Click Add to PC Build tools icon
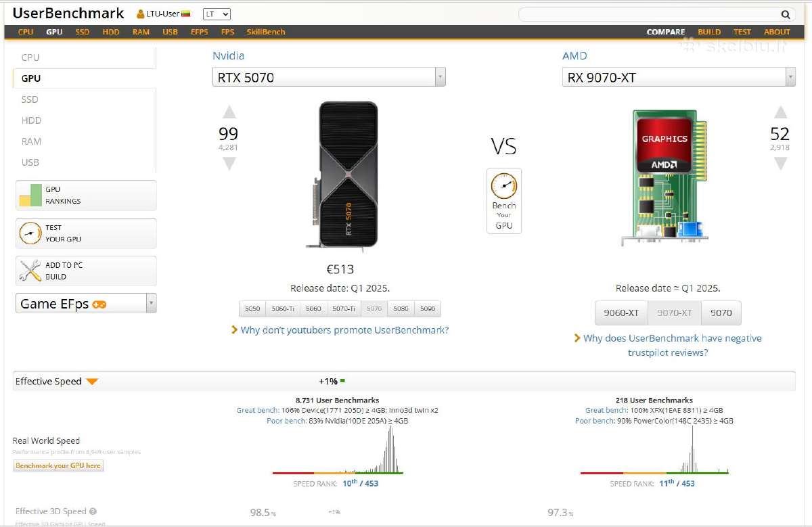This screenshot has height=527, width=812. (x=30, y=271)
